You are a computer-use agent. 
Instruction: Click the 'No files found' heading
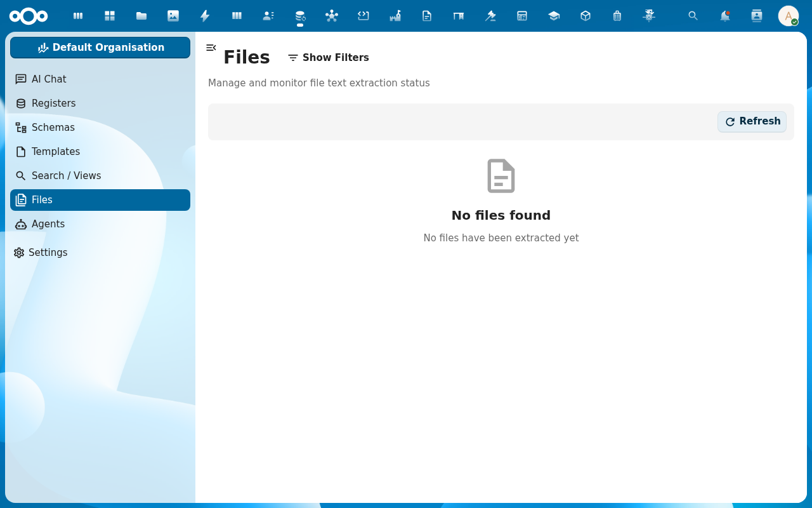tap(501, 216)
